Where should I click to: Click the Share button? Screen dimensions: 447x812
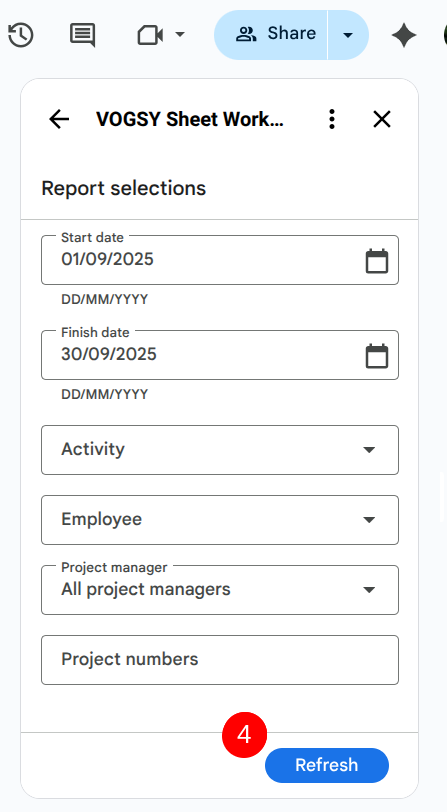click(271, 35)
